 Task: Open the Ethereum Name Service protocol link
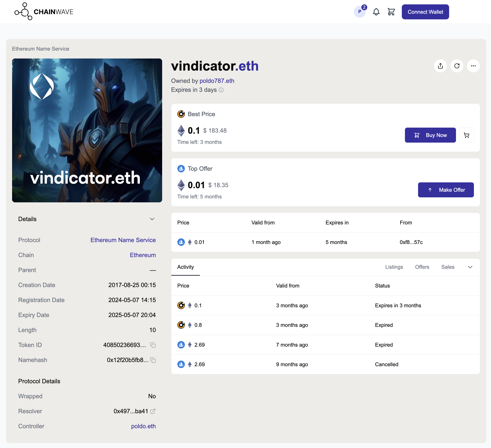[x=123, y=240]
